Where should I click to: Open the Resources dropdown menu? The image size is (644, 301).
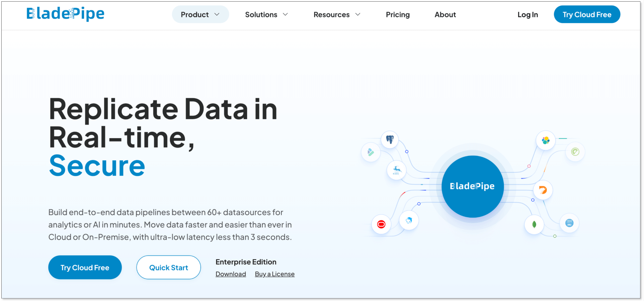(x=337, y=15)
